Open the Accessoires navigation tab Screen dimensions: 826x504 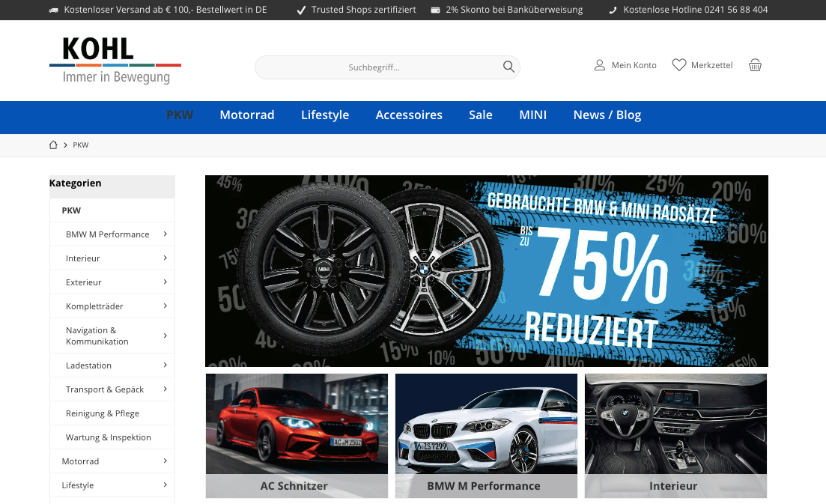click(409, 115)
